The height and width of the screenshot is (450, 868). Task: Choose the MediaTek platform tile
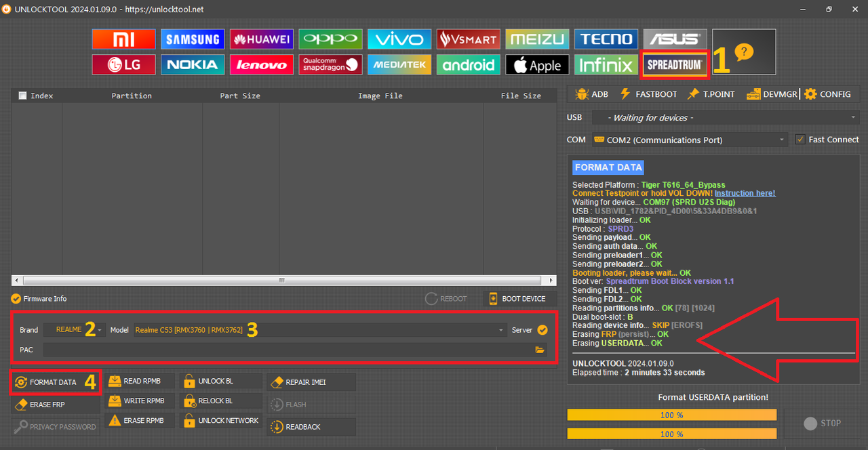point(399,64)
